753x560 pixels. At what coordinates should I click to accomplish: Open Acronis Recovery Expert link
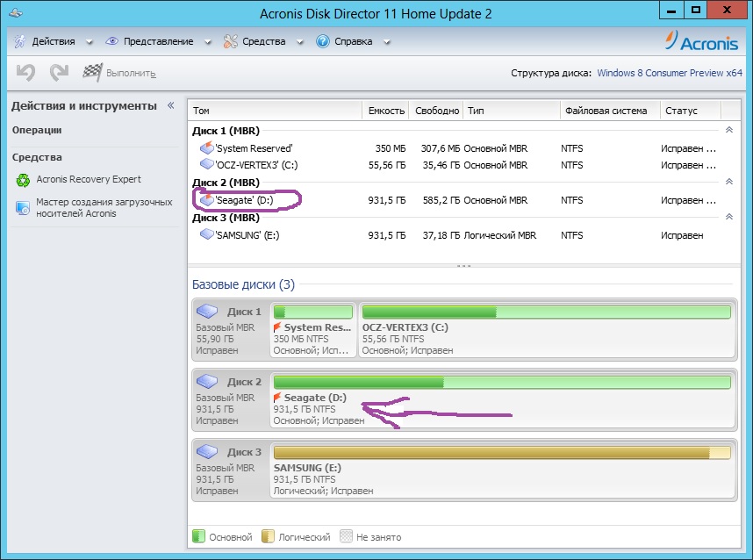89,179
